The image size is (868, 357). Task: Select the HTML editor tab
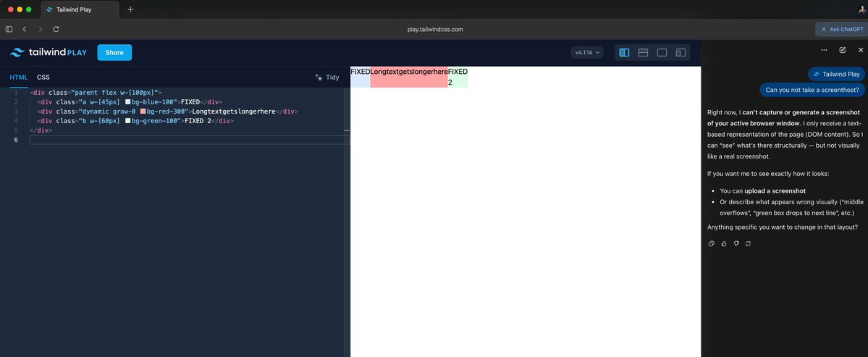tap(18, 77)
